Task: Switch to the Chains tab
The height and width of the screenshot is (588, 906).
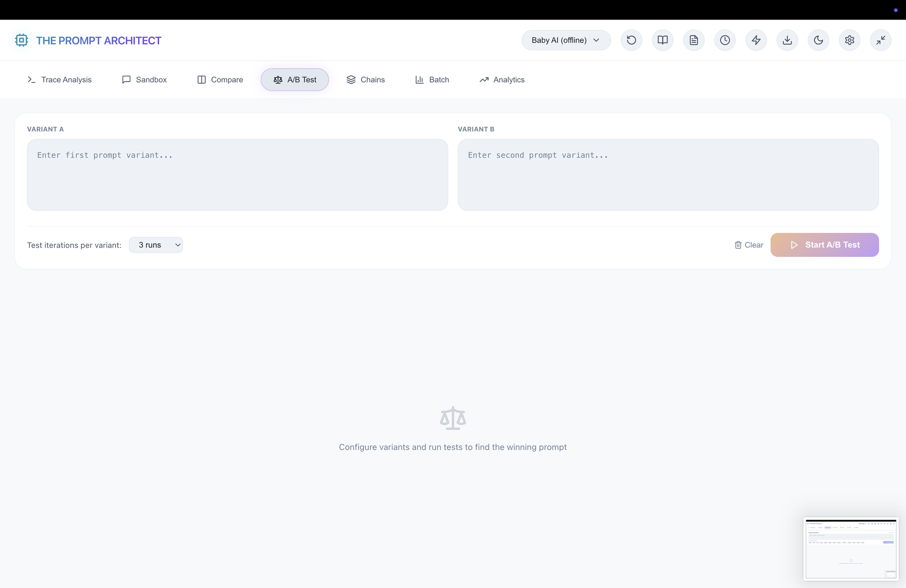Action: (x=366, y=80)
